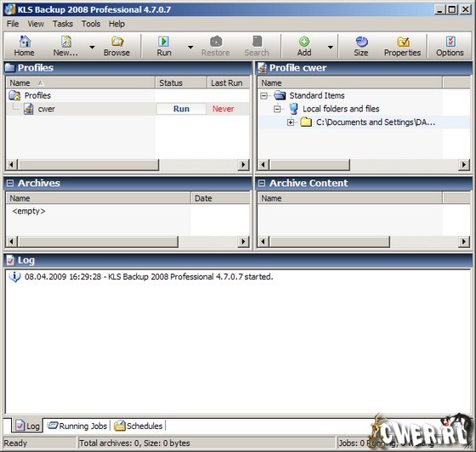Click the Home toolbar icon
Viewport: 476px width, 452px height.
tap(25, 42)
